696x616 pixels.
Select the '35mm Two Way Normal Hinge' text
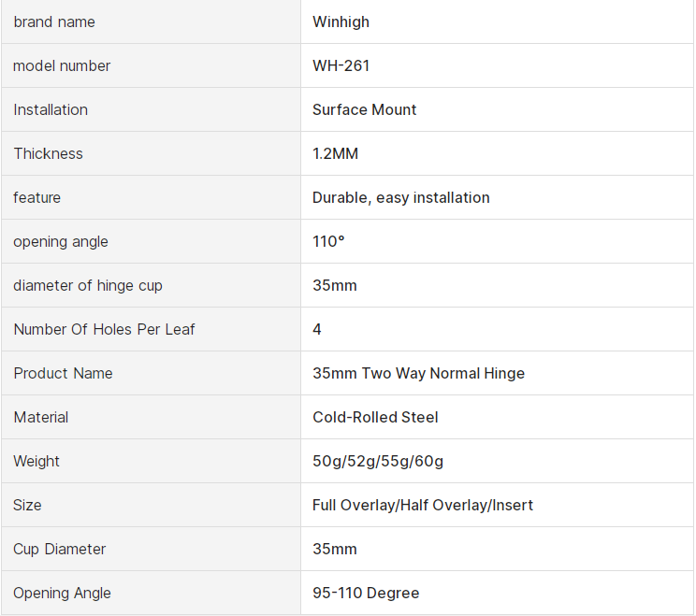coord(418,373)
